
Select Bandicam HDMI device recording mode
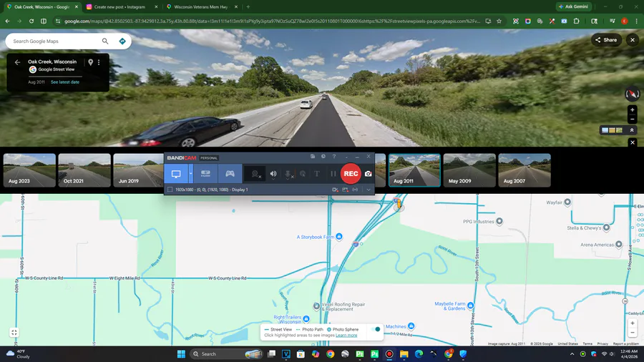(x=205, y=174)
